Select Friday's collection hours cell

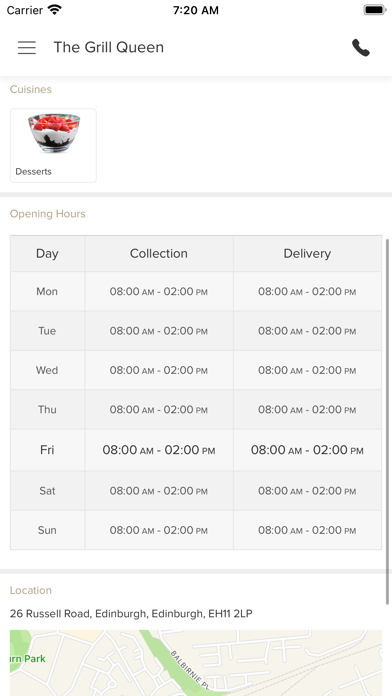pos(159,450)
